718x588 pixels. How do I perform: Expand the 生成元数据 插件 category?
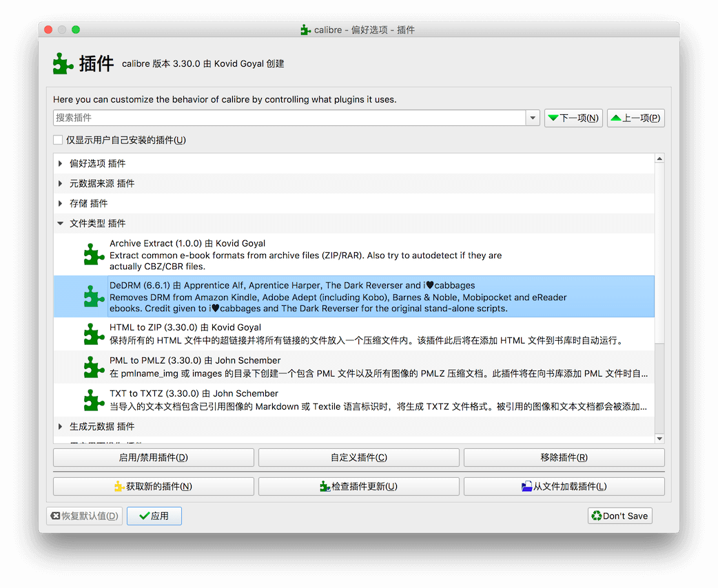(x=60, y=426)
